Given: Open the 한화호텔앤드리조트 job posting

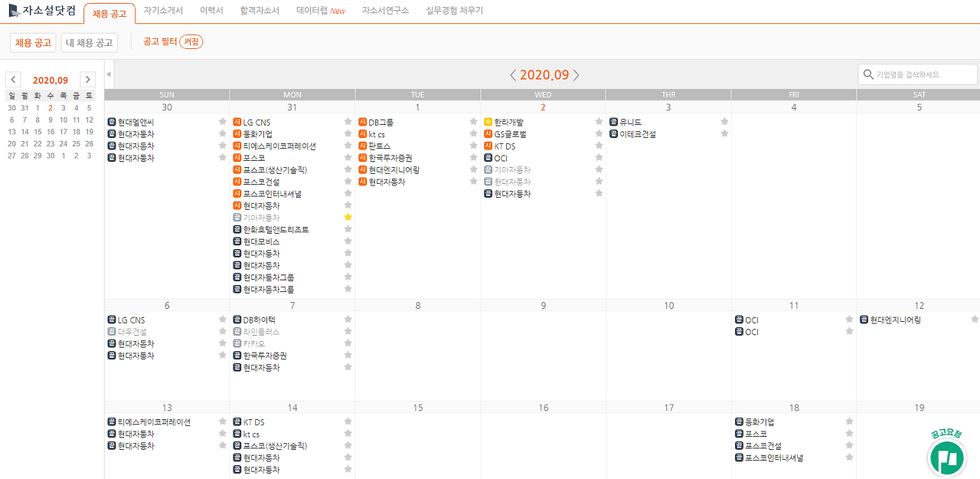Looking at the screenshot, I should [276, 230].
